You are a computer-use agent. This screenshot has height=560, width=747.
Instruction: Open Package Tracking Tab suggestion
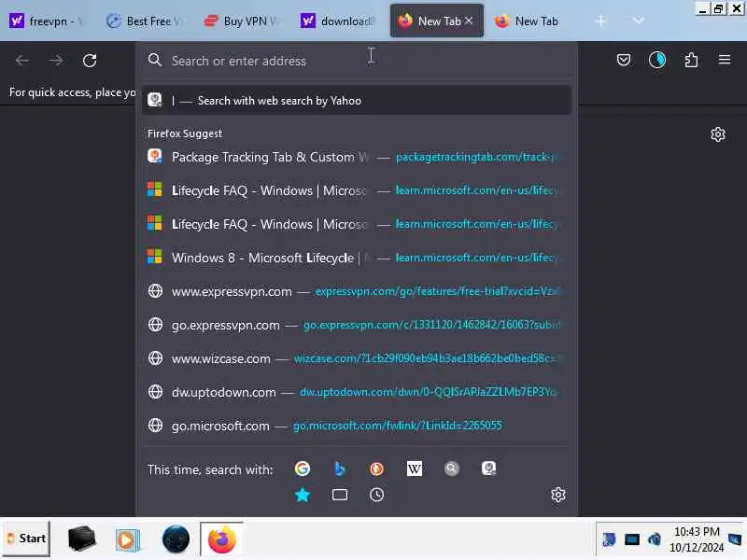pyautogui.click(x=357, y=157)
